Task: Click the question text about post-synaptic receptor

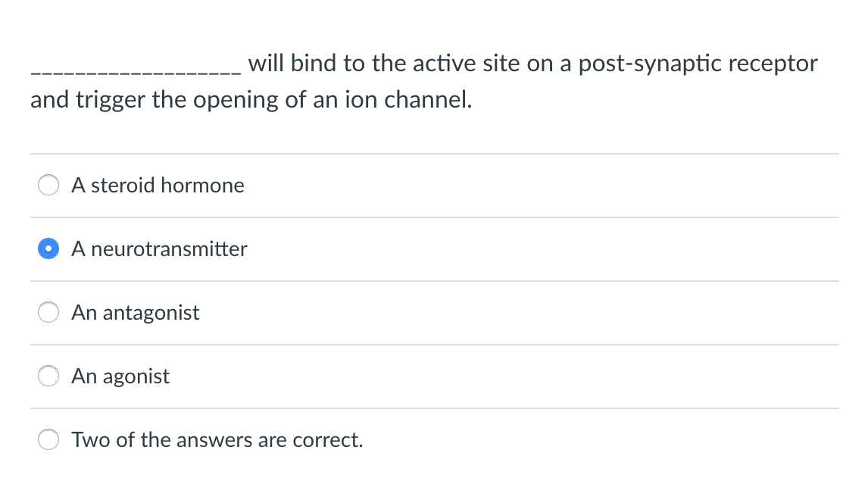Action: click(x=424, y=81)
